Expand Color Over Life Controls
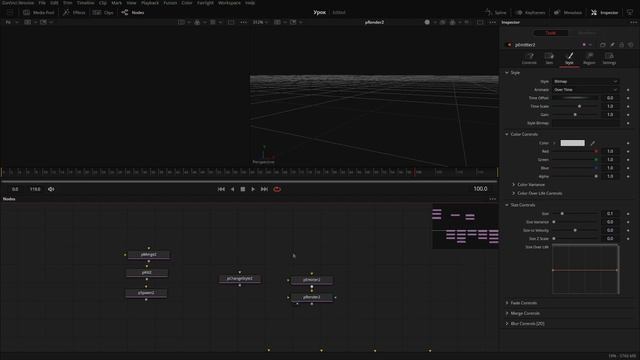640x360 pixels. pyautogui.click(x=513, y=193)
